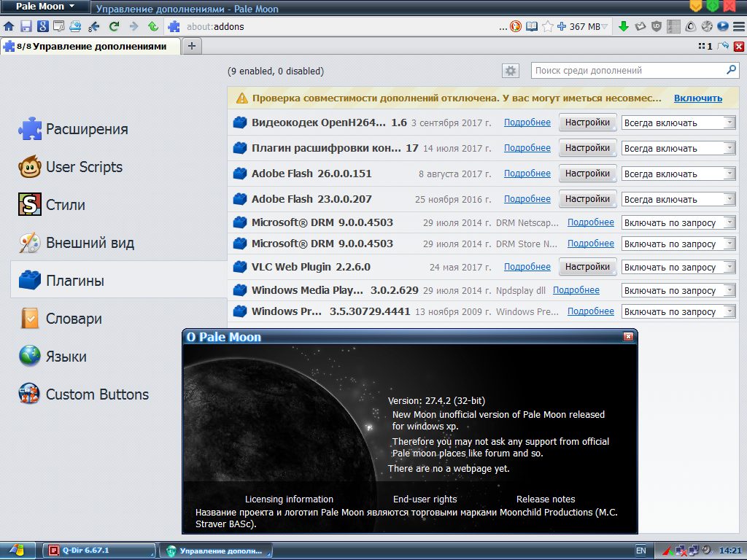Open activation dropdown for Adobe Flash 23.0.0.207
Viewport: 747px width, 560px height.
pos(678,200)
